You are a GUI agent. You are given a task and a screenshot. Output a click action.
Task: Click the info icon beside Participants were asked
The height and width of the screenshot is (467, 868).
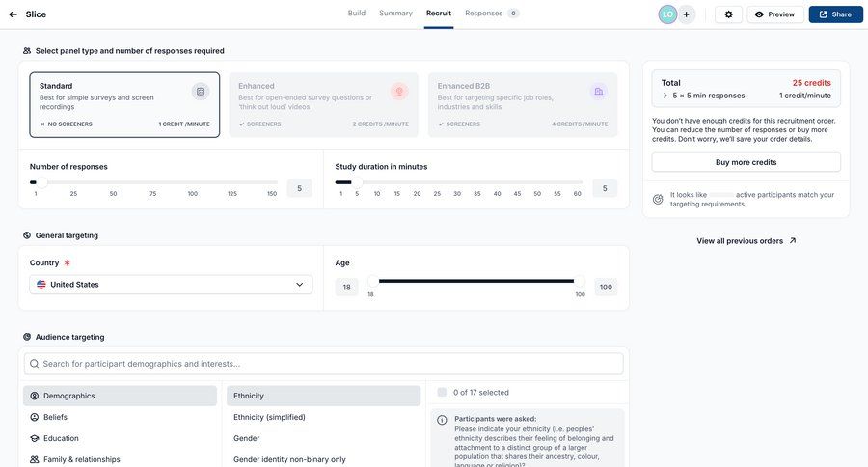point(442,420)
